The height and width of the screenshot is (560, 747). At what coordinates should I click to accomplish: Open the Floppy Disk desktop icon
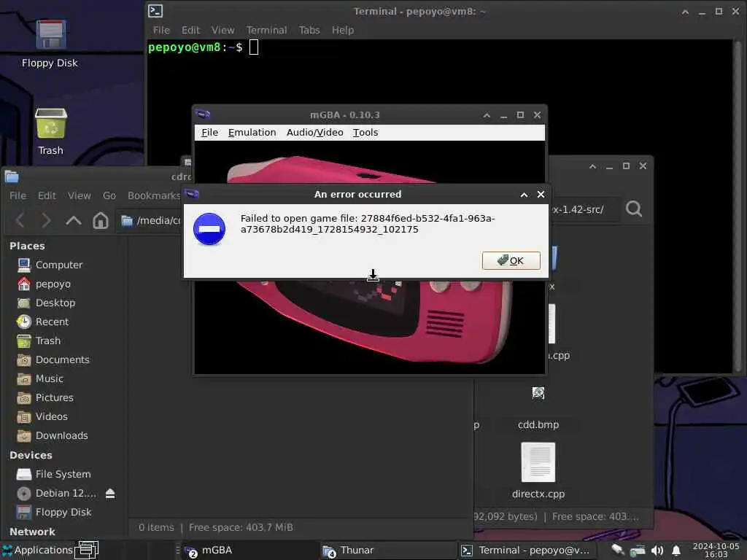(x=50, y=44)
